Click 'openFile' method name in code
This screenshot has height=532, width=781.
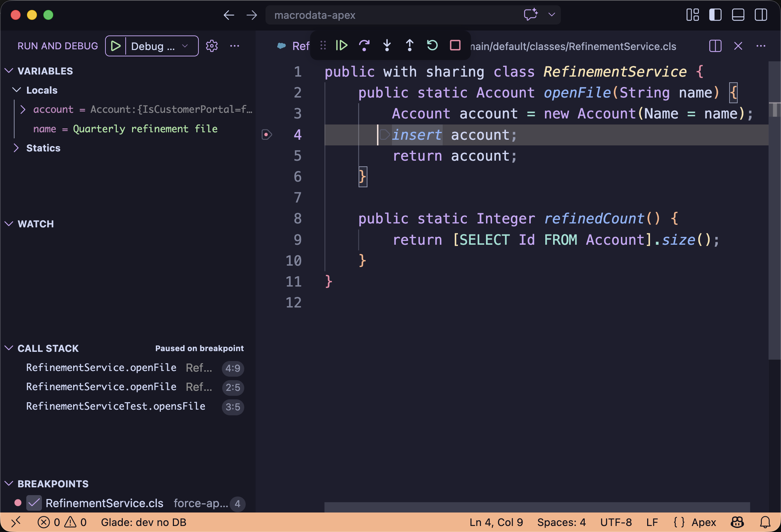point(577,93)
